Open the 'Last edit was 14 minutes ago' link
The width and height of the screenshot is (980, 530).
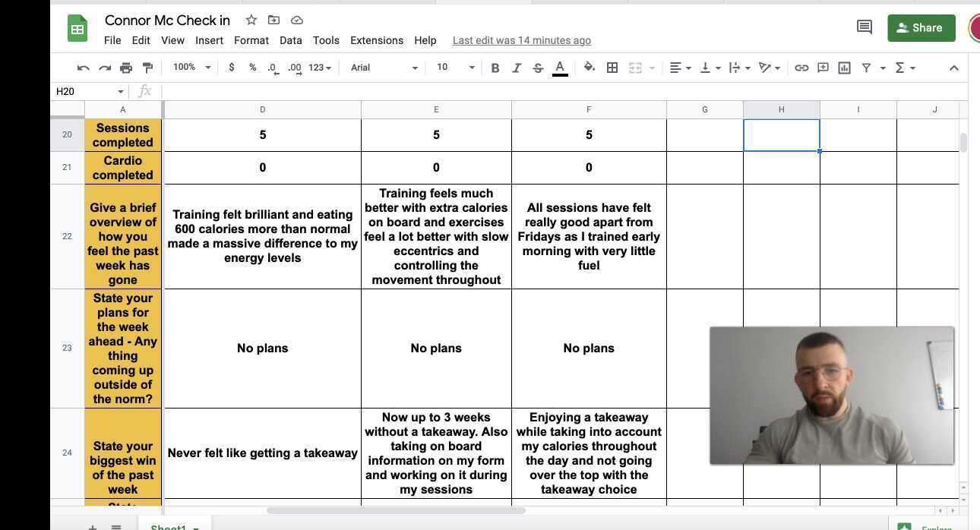521,40
